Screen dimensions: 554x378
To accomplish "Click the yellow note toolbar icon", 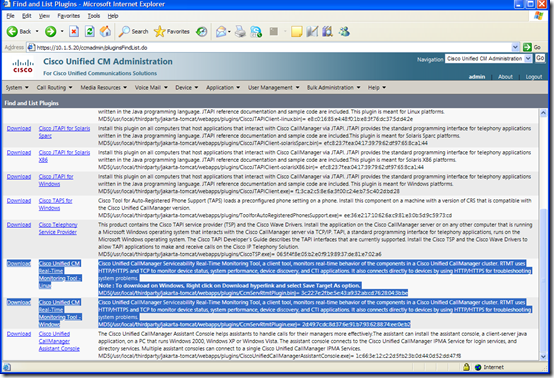I will (x=296, y=31).
